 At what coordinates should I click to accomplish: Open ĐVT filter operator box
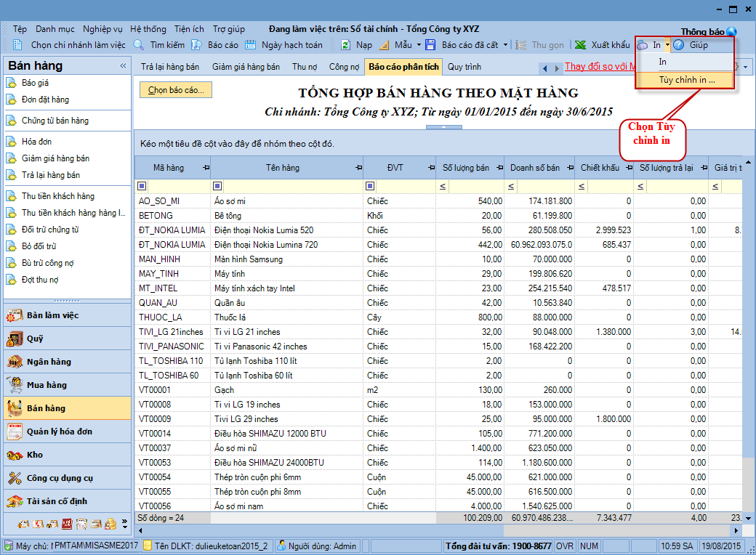(370, 186)
